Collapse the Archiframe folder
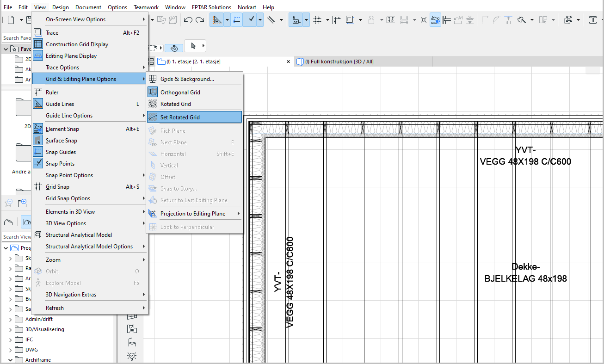604x364 pixels. coord(11,360)
